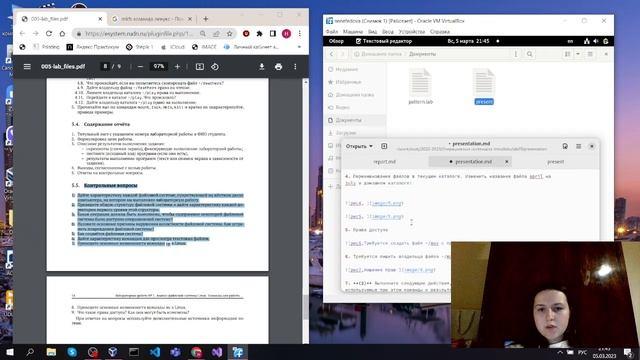Screen dimensions: 640x360
Task: Open the text editor hamburger menu
Action: pyautogui.click(x=578, y=146)
